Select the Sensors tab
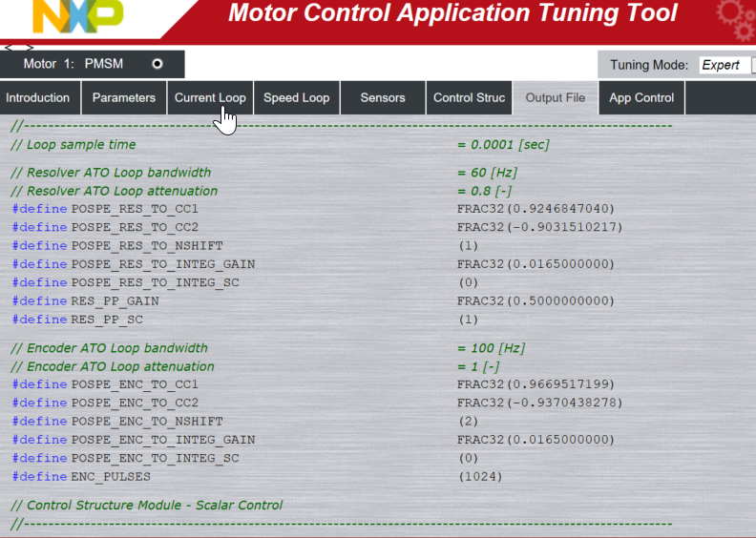756x538 pixels. click(383, 97)
